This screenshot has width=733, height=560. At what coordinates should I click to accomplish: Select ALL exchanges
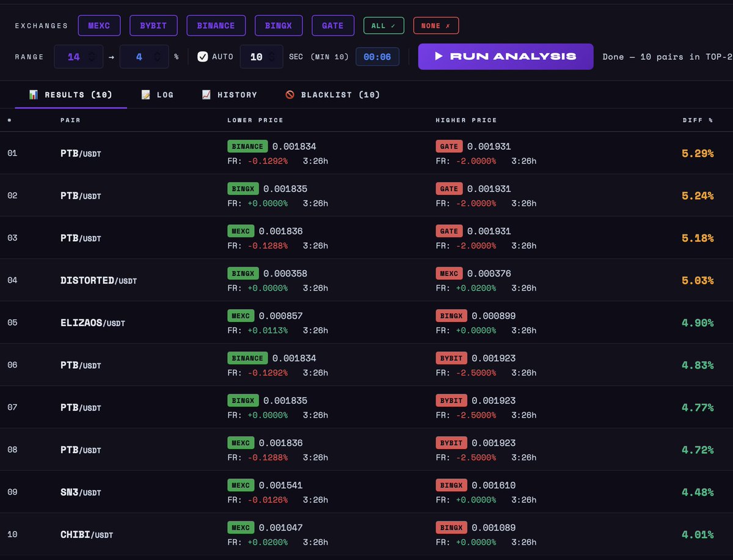[x=384, y=26]
